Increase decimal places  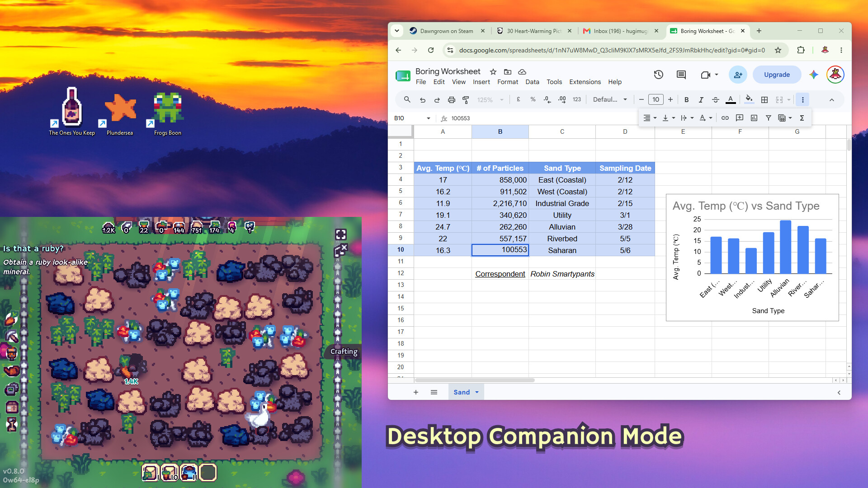[x=562, y=99]
